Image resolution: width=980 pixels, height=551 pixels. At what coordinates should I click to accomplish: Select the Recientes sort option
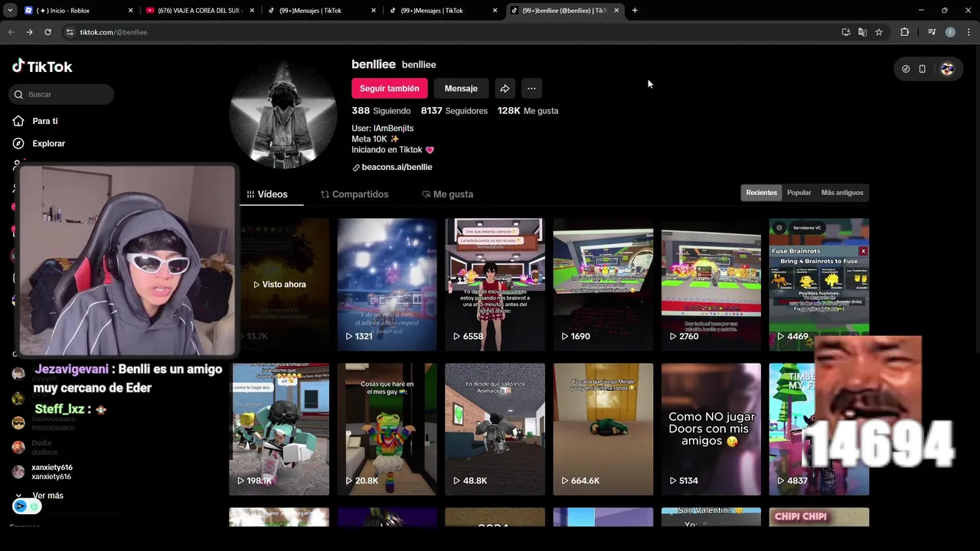tap(761, 193)
